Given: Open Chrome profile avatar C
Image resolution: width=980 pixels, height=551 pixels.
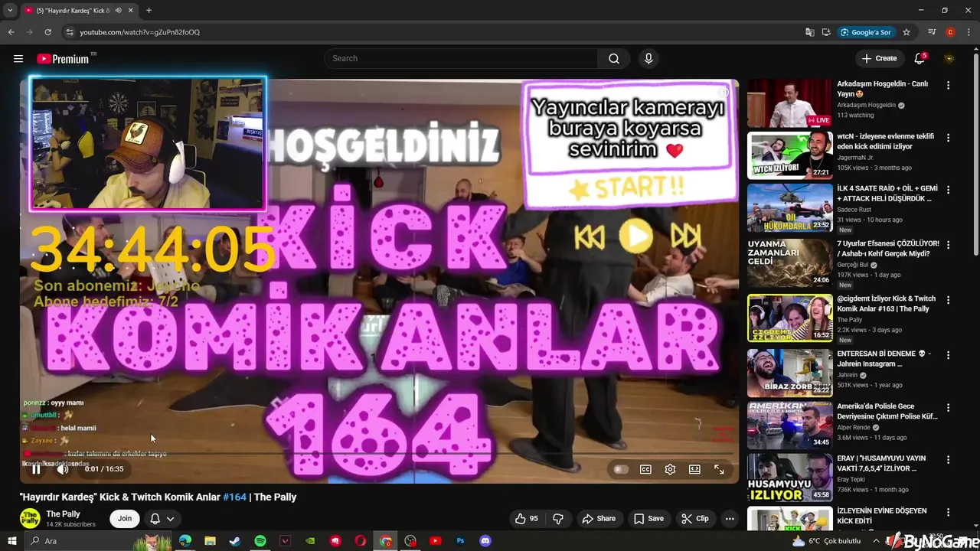Looking at the screenshot, I should coord(950,32).
